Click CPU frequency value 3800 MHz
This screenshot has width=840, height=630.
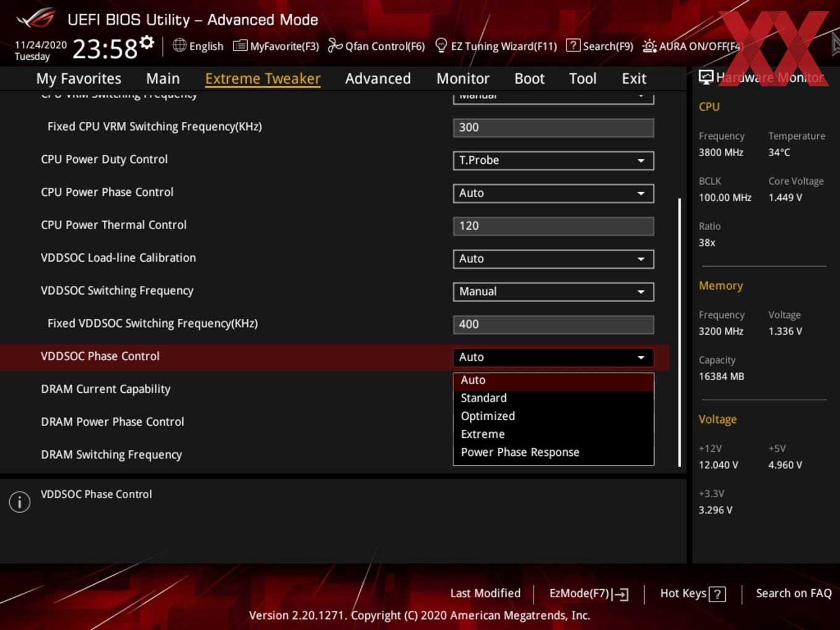point(721,153)
